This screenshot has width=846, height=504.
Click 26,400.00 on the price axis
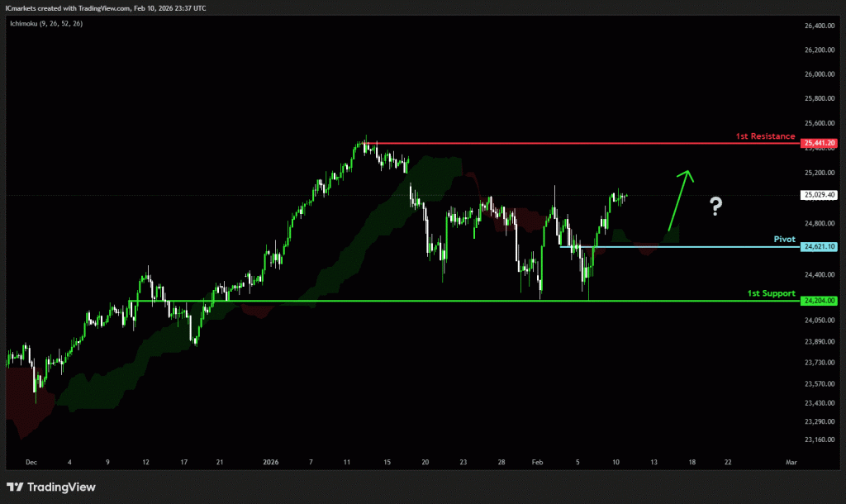(819, 26)
